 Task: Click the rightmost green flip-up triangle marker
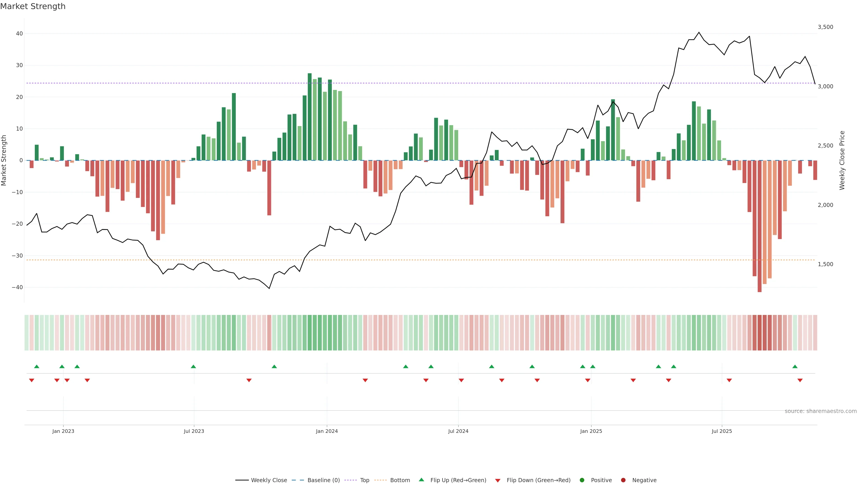[x=795, y=366]
